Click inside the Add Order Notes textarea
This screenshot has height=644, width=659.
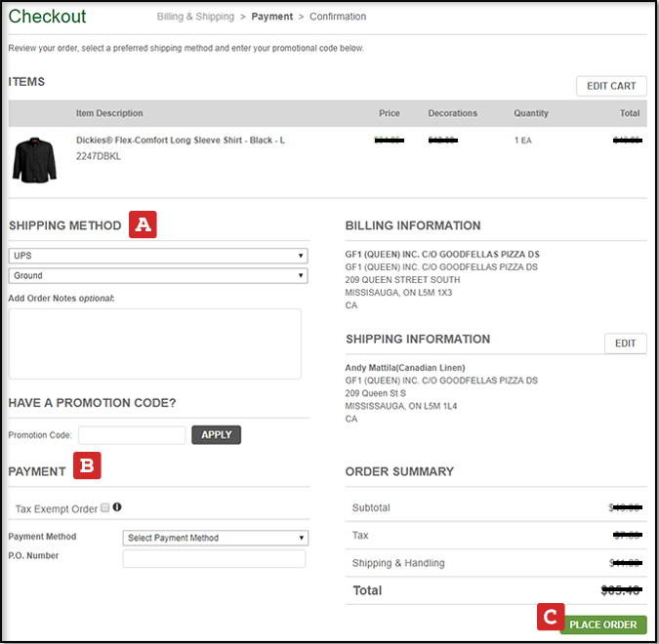pyautogui.click(x=154, y=343)
